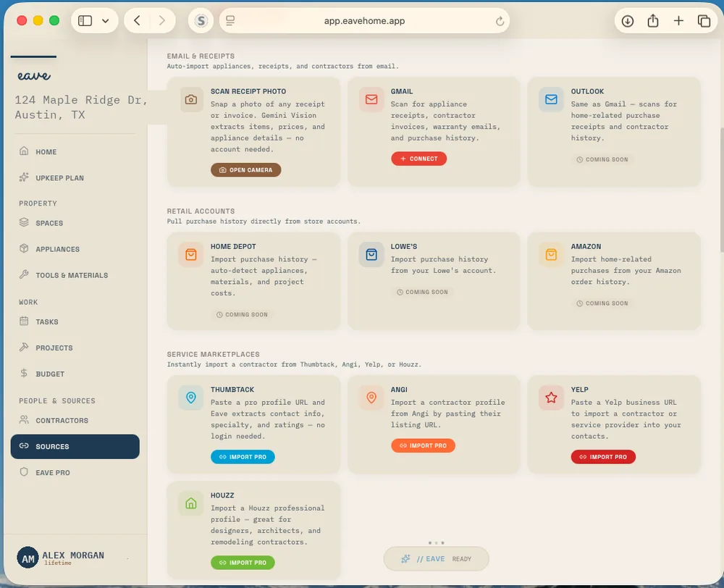Import pro from Thumbtack

243,457
